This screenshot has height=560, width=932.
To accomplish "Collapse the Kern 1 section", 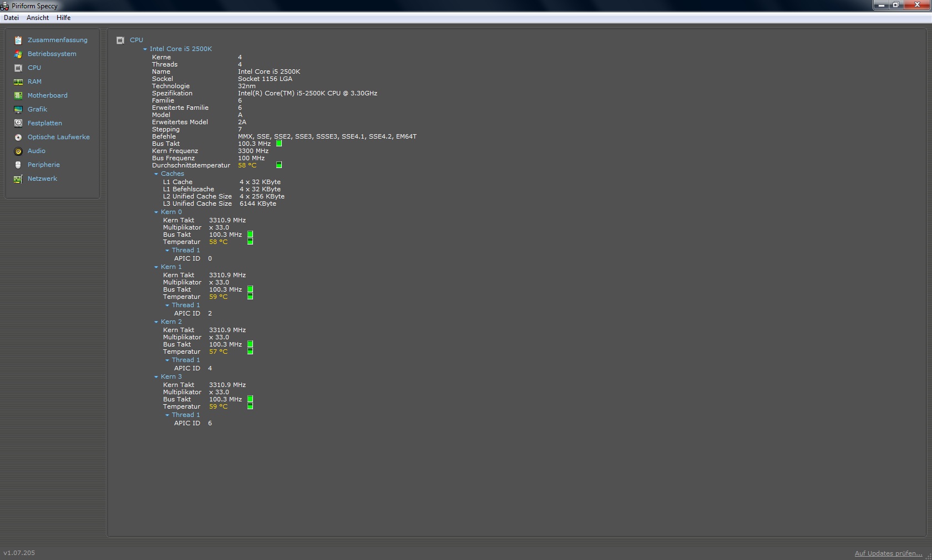I will 156,267.
